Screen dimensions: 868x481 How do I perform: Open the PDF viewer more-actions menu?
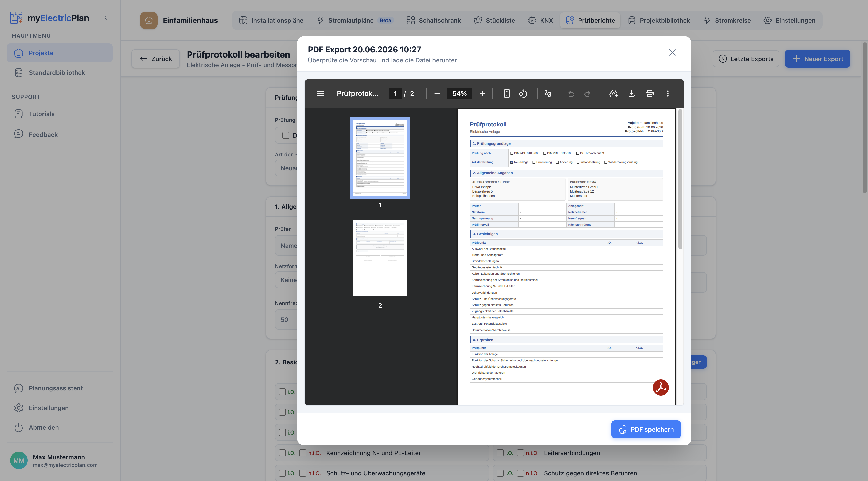click(x=668, y=94)
